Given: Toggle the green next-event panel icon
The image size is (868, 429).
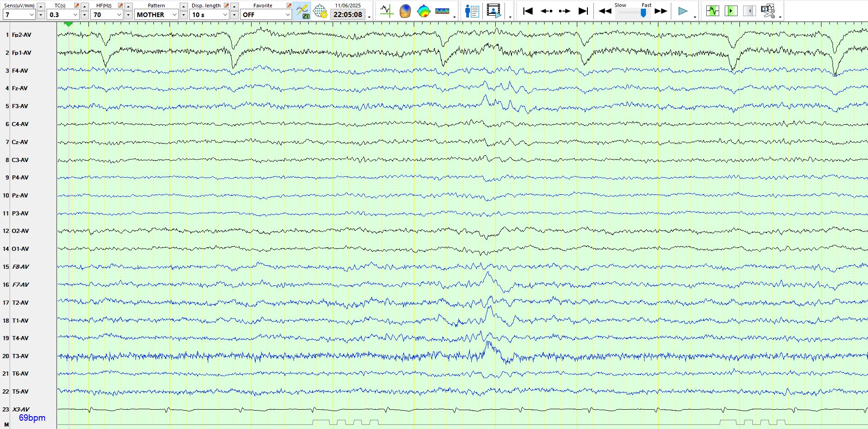Looking at the screenshot, I should pyautogui.click(x=731, y=11).
